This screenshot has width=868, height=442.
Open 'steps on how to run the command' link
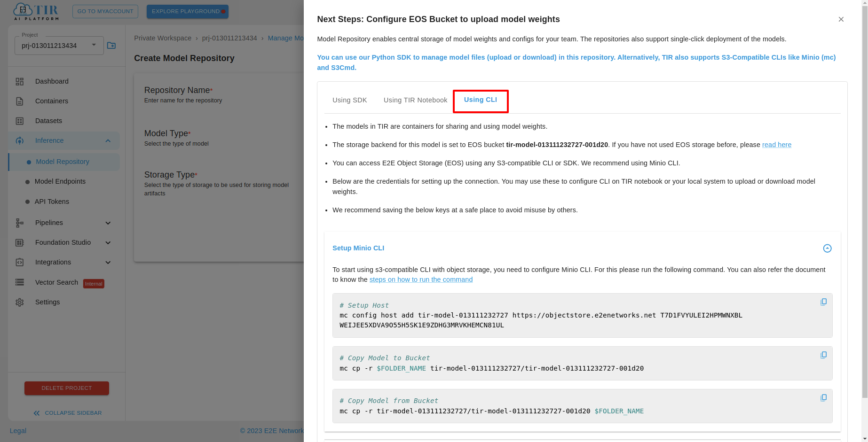click(x=421, y=279)
